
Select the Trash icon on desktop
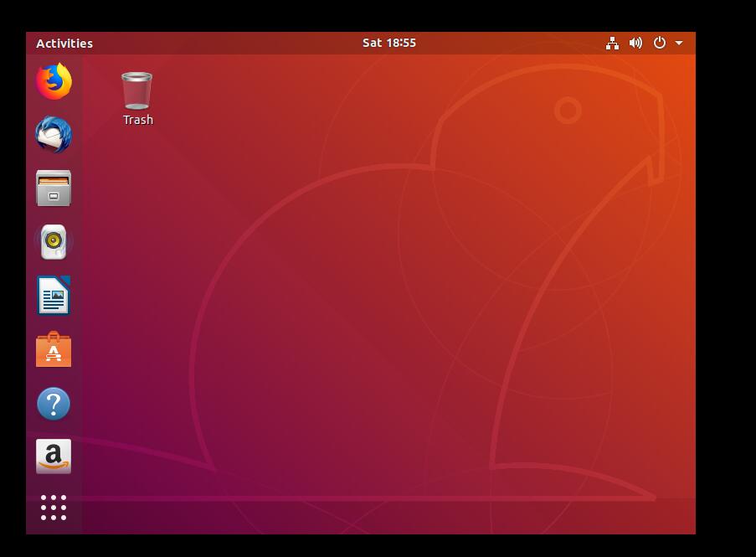tap(137, 90)
